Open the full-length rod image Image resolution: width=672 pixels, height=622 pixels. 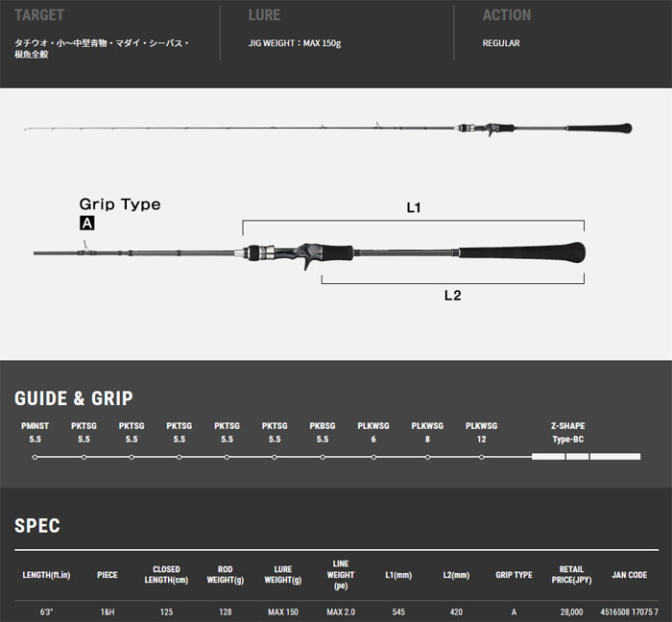point(326,130)
